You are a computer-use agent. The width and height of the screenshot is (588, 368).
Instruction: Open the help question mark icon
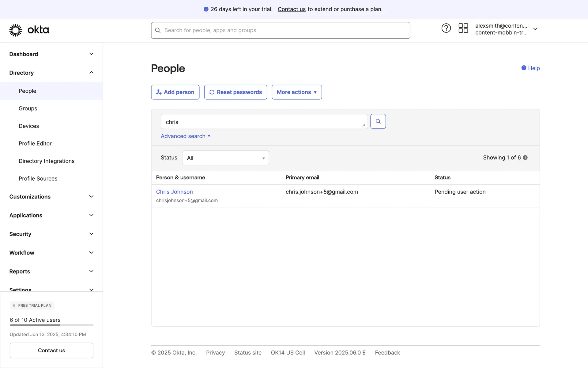(x=446, y=28)
